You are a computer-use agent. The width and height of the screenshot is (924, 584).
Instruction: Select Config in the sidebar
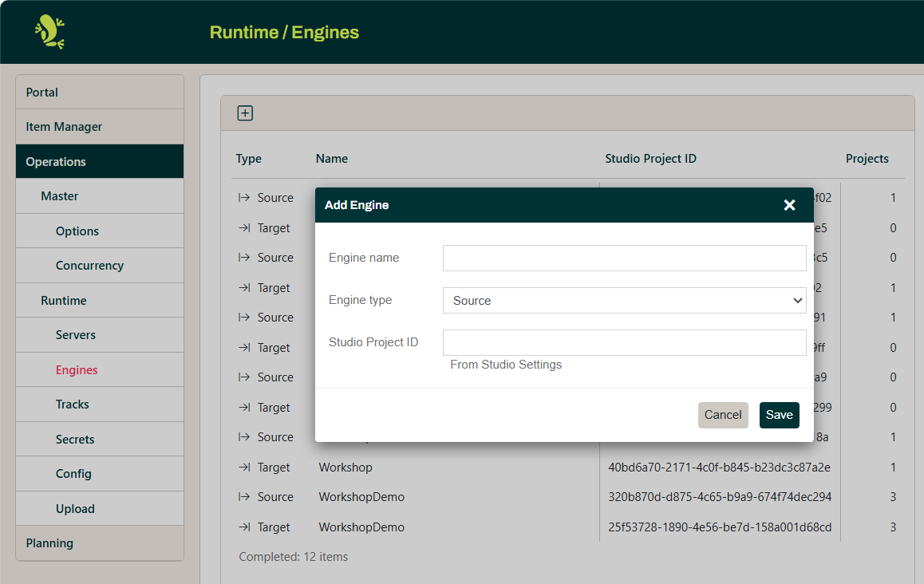click(x=73, y=473)
